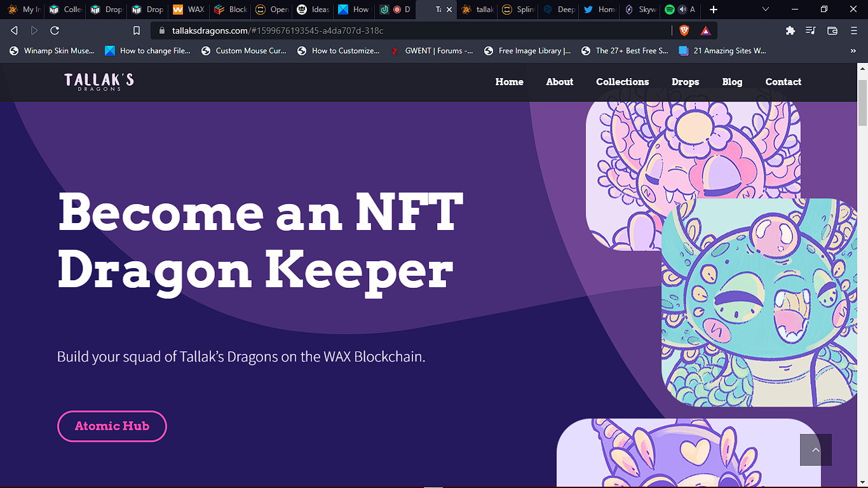Open Collections in the site navigation

click(623, 82)
